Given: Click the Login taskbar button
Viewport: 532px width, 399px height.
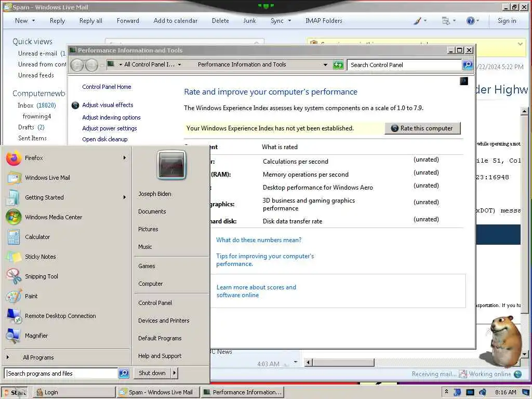Looking at the screenshot, I should [74, 392].
